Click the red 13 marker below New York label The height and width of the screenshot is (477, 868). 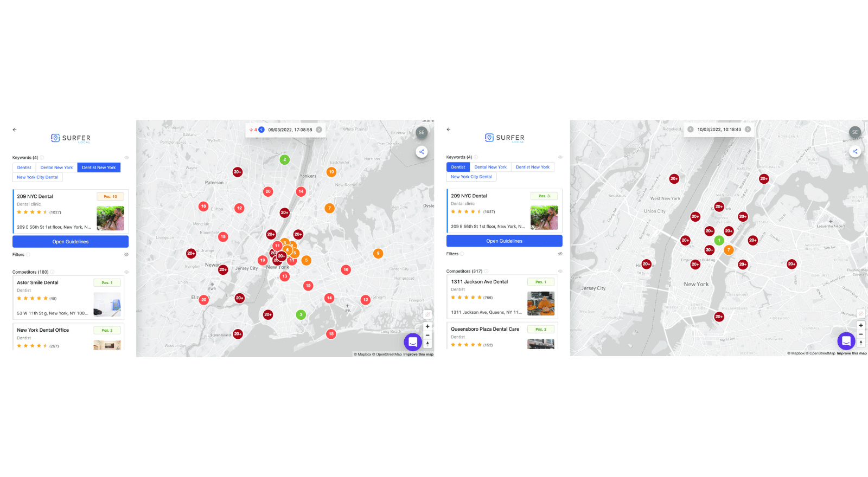pyautogui.click(x=284, y=276)
